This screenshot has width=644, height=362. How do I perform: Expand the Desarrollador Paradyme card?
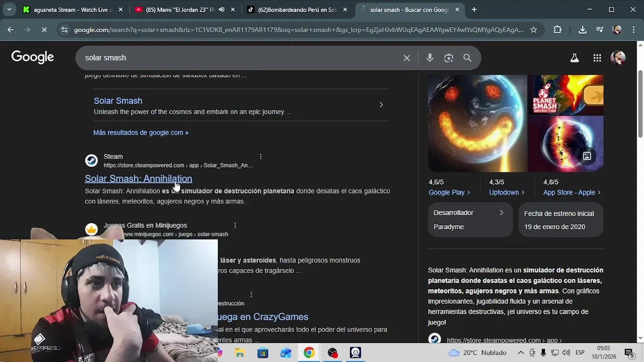coord(470,220)
